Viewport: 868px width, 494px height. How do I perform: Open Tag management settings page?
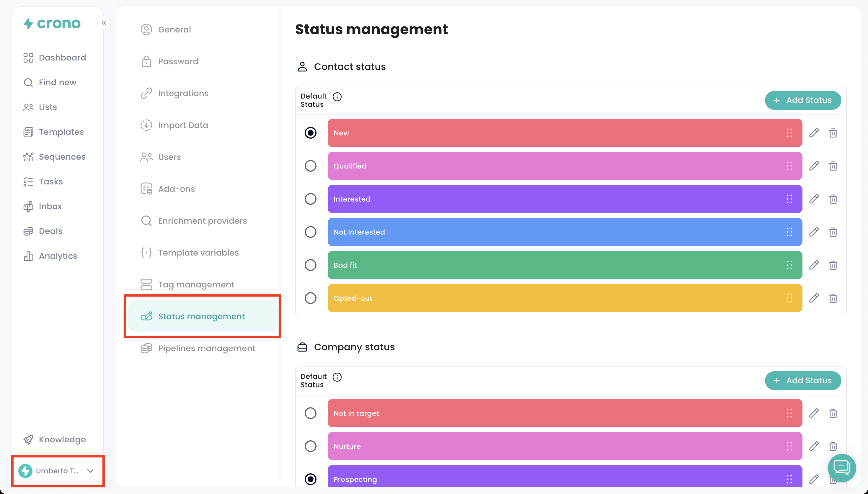(x=196, y=284)
